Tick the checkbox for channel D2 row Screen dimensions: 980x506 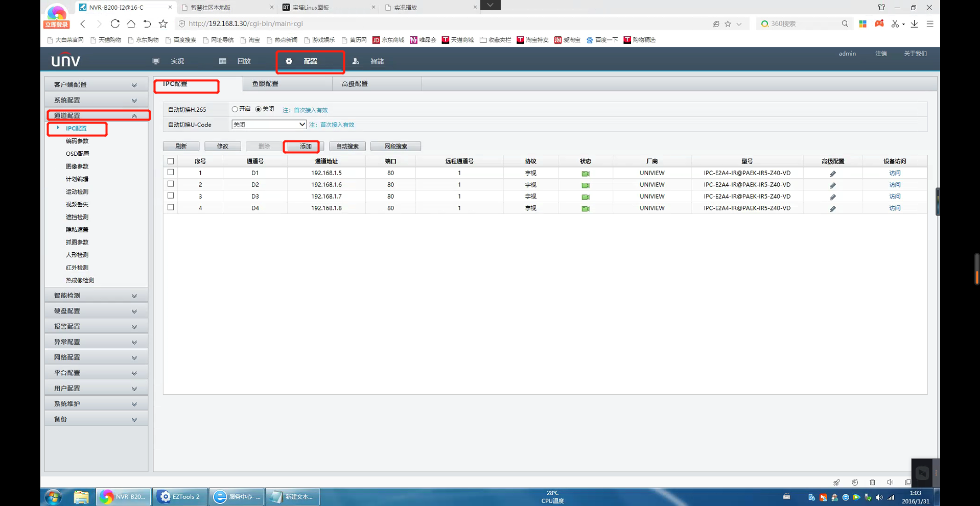tap(171, 184)
